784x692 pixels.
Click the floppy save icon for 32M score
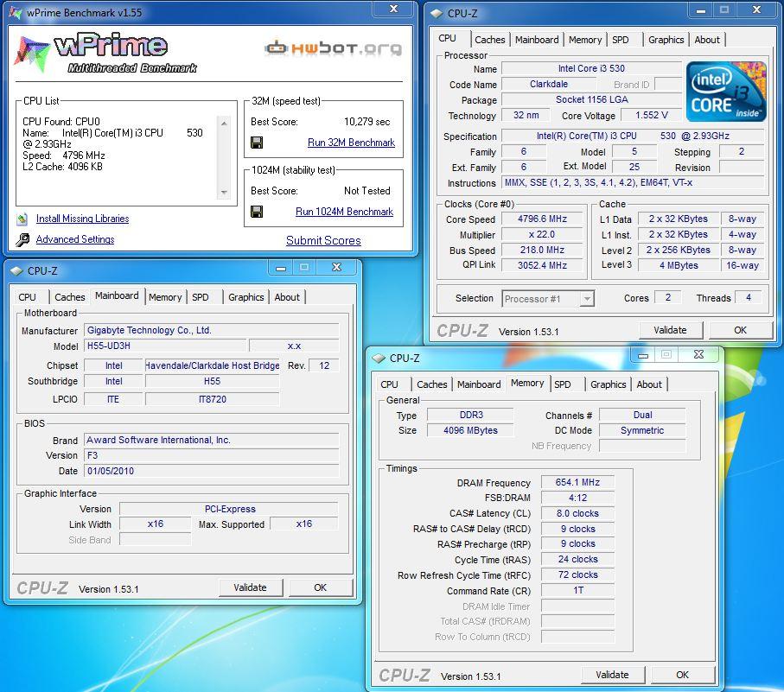(x=257, y=143)
